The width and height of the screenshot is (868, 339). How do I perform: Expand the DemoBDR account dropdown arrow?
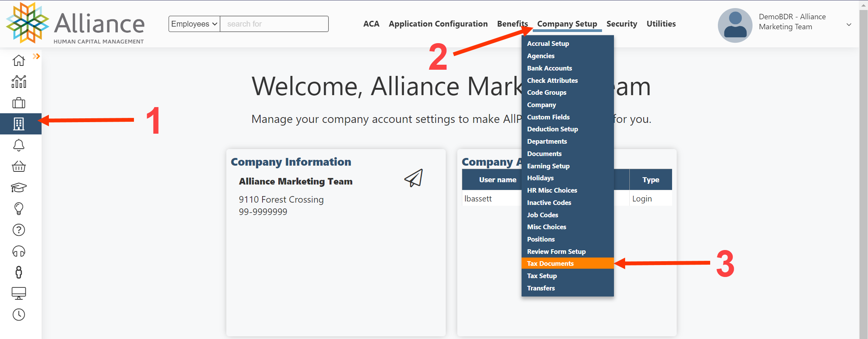(849, 25)
